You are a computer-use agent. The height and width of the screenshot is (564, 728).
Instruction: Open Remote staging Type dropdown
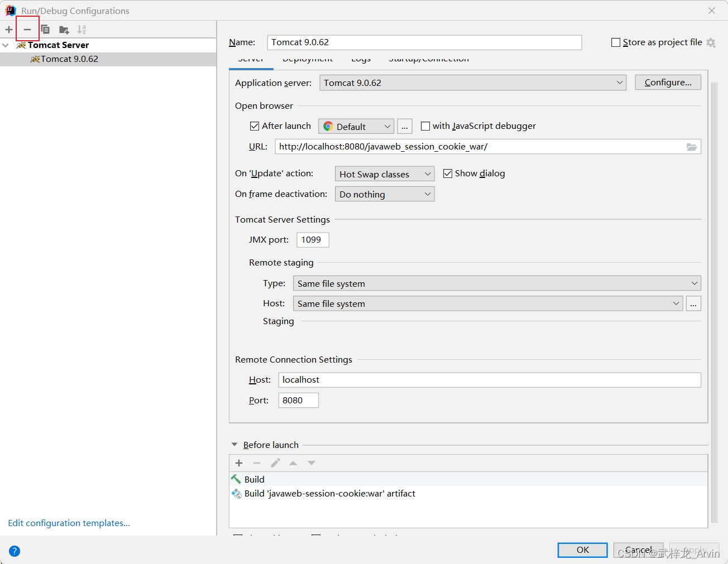497,283
